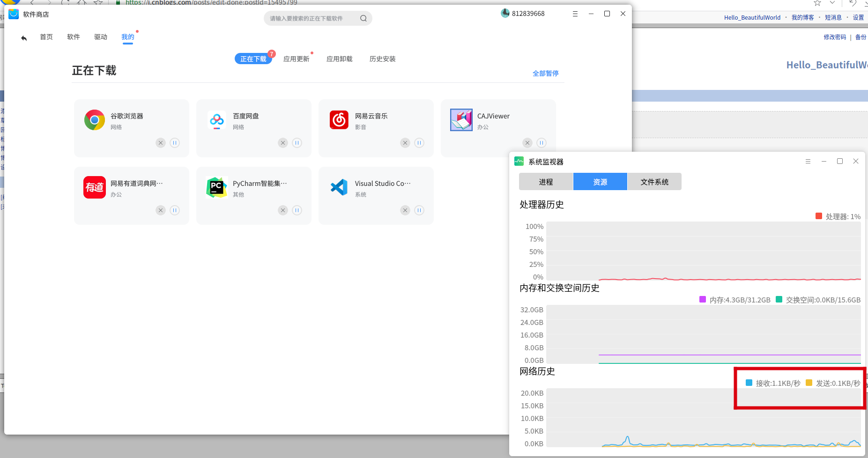The image size is (868, 458).
Task: Pause the CAJViewer download
Action: [x=542, y=143]
